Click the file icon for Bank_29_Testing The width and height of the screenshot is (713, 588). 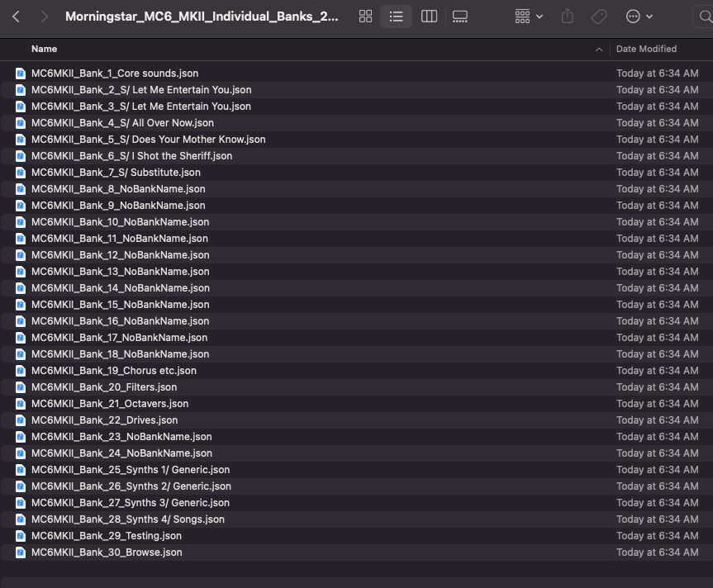(x=21, y=536)
